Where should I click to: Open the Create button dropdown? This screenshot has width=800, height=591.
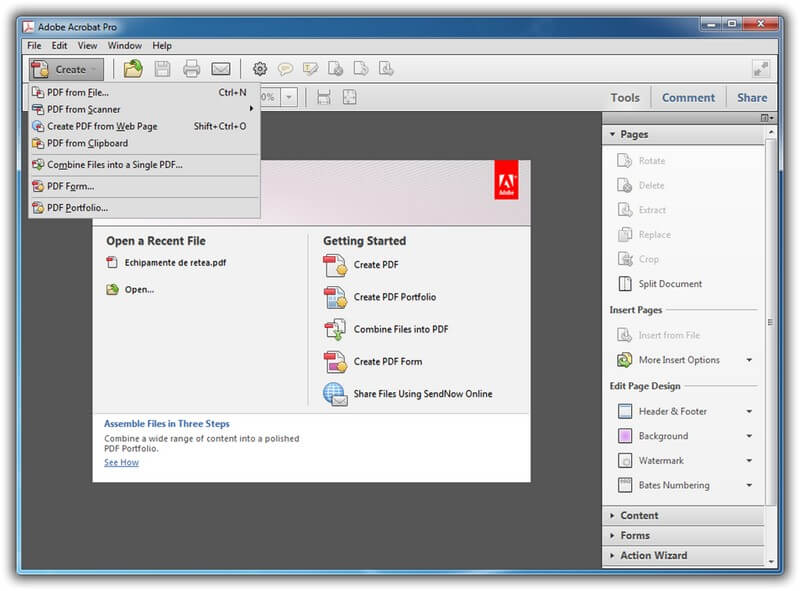[66, 69]
